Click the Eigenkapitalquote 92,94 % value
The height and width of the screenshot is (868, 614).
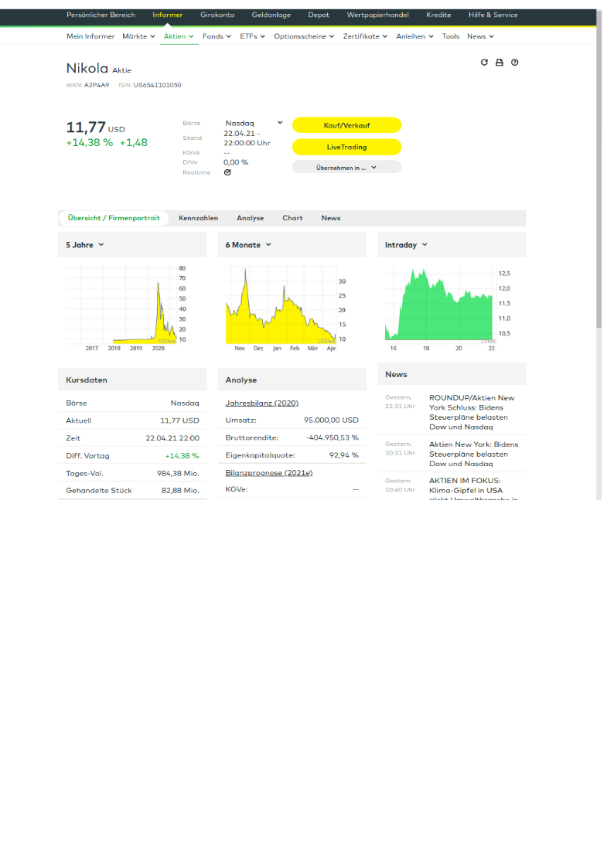(344, 455)
